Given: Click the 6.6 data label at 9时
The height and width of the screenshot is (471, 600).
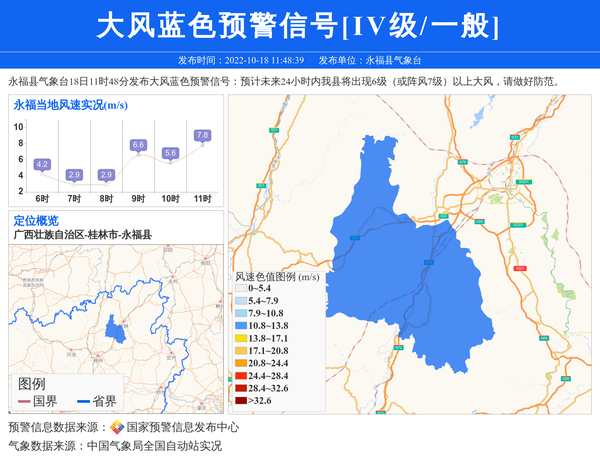Looking at the screenshot, I should (x=139, y=145).
